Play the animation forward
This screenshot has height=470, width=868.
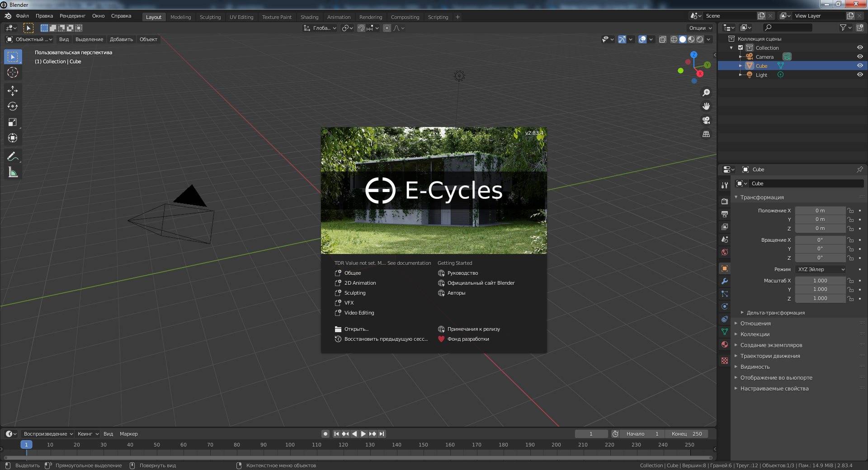pos(363,434)
